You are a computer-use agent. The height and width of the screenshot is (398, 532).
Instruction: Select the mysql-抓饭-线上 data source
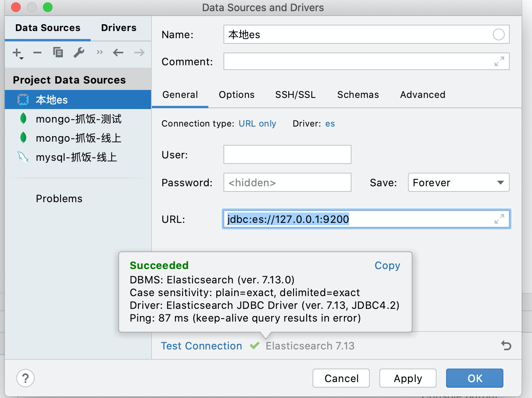point(76,157)
